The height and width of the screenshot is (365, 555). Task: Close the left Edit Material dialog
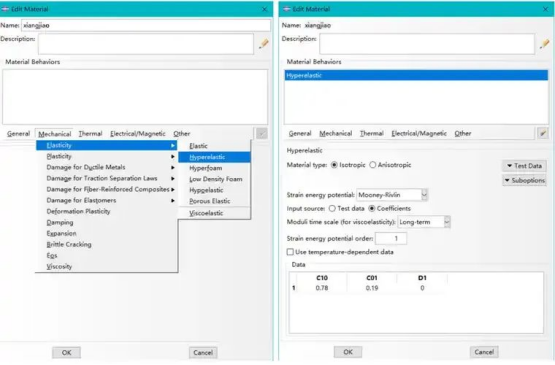pyautogui.click(x=264, y=9)
